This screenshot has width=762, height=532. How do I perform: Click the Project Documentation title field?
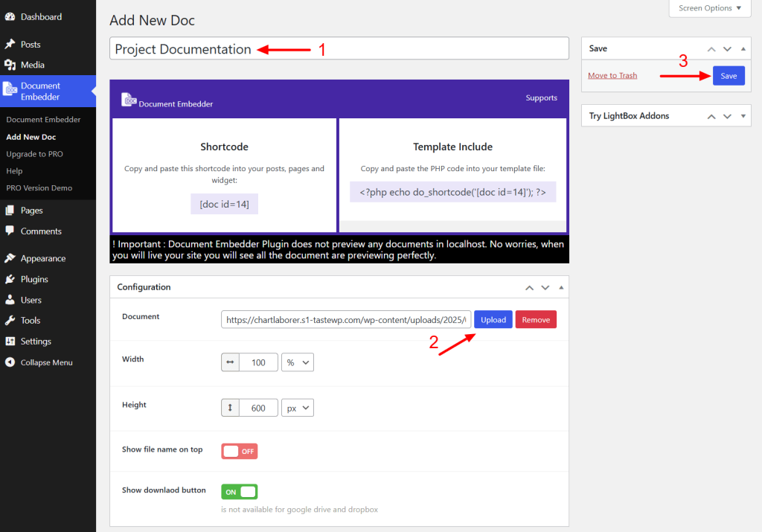(x=339, y=49)
